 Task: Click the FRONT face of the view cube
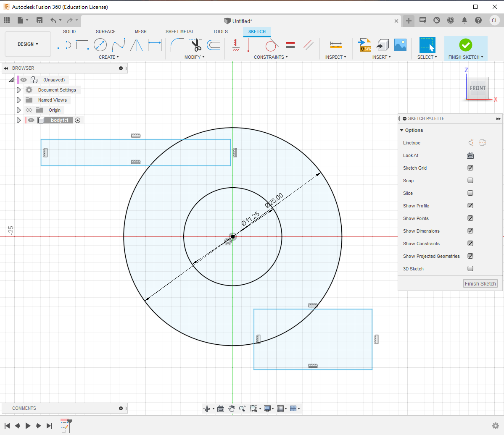pos(478,88)
